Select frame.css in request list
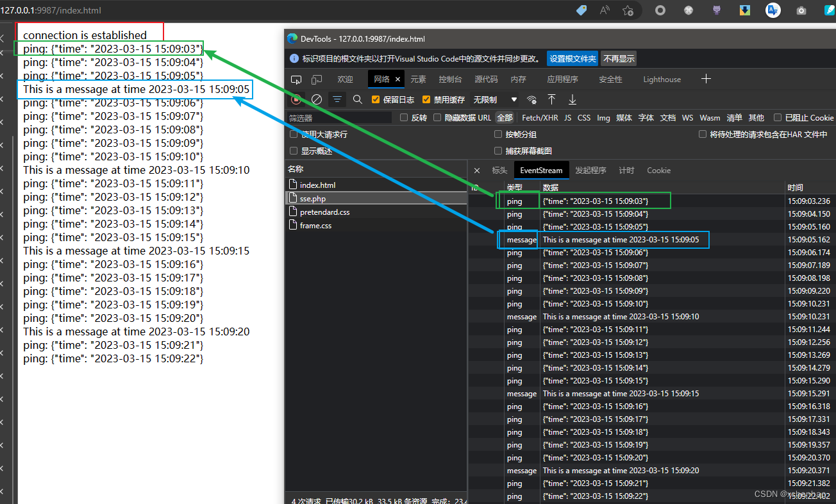 tap(376, 225)
